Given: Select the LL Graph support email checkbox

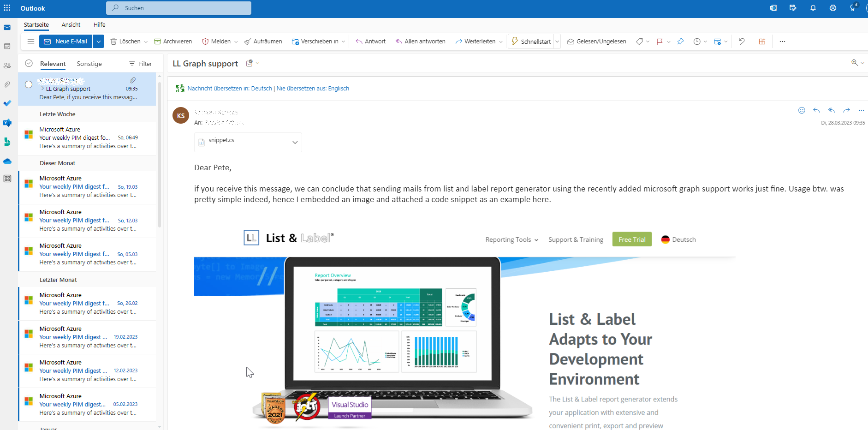Looking at the screenshot, I should tap(29, 84).
